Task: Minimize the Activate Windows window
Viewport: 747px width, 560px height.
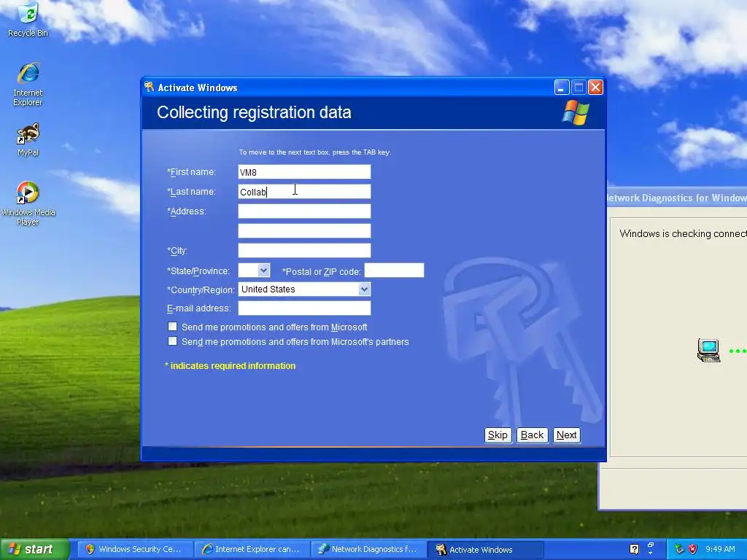Action: pos(562,87)
